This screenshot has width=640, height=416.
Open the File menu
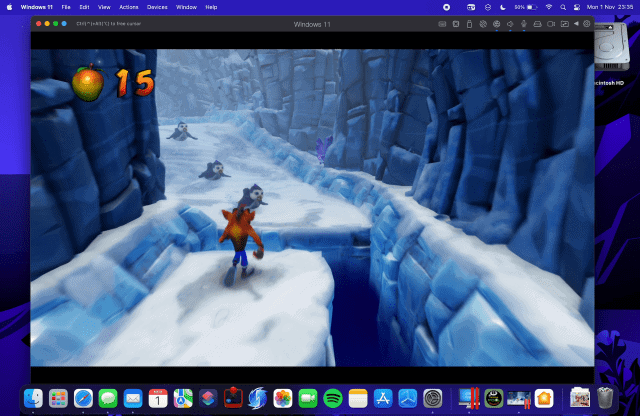point(66,7)
